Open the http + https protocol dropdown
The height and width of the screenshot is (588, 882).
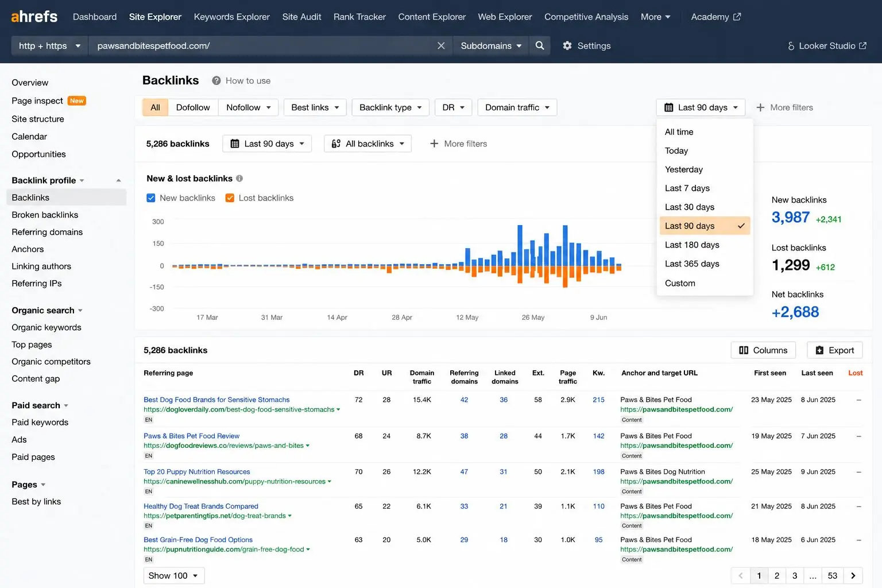tap(50, 46)
